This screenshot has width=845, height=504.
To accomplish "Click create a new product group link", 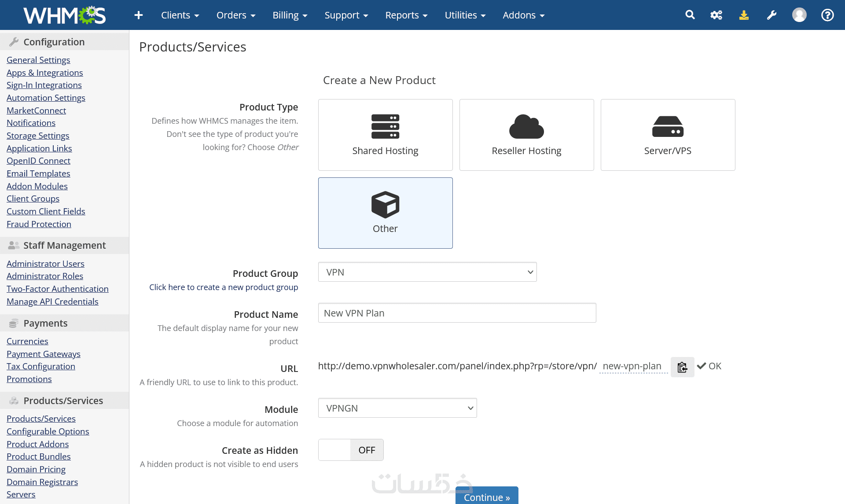I will coord(224,287).
